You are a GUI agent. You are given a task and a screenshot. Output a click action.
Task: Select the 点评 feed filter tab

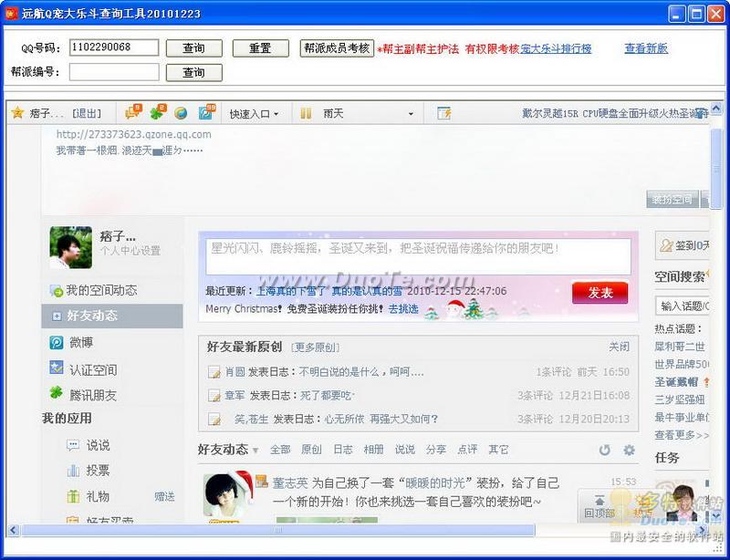pos(467,450)
